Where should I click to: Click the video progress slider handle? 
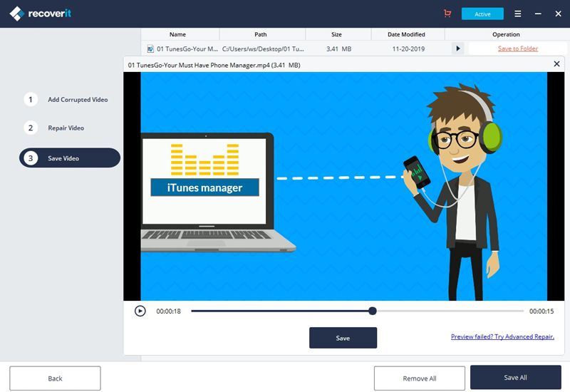point(372,311)
